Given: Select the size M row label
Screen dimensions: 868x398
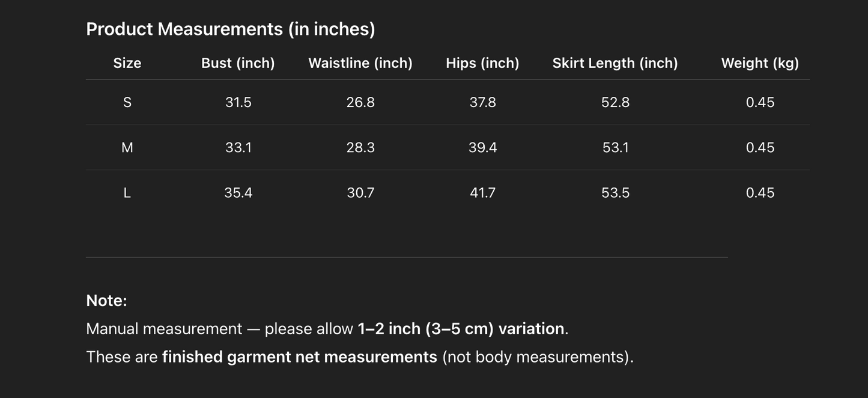Looking at the screenshot, I should pos(127,147).
